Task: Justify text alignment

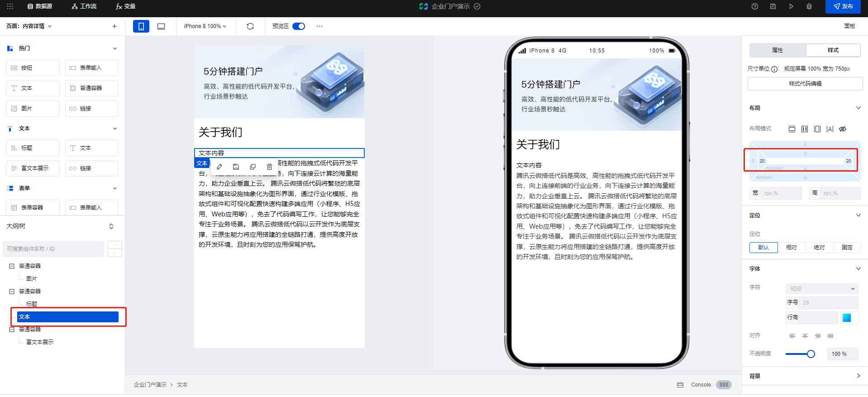Action: (830, 336)
